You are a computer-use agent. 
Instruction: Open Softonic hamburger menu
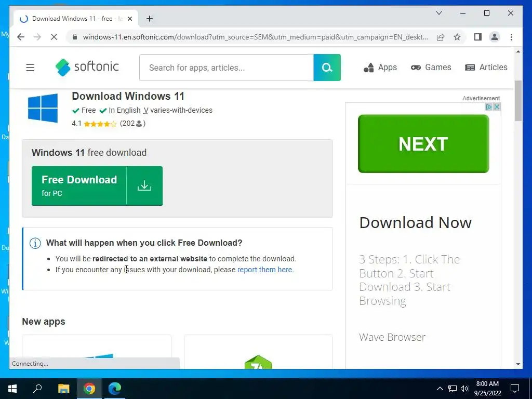tap(30, 68)
